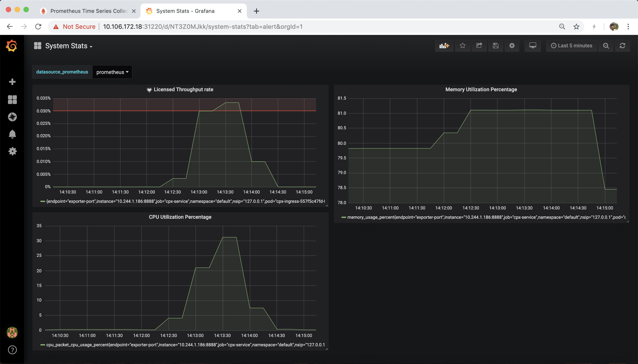Mark the dashboard as favorite with star icon
This screenshot has width=638, height=364.
462,46
